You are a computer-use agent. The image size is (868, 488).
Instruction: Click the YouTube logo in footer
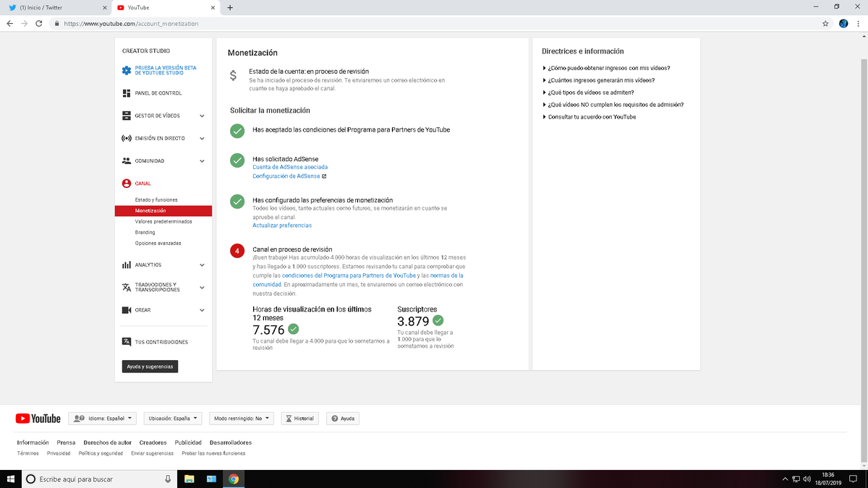click(38, 419)
